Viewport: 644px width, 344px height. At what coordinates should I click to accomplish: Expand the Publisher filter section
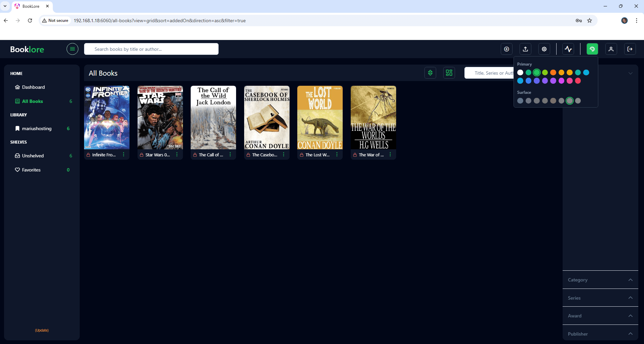click(600, 334)
